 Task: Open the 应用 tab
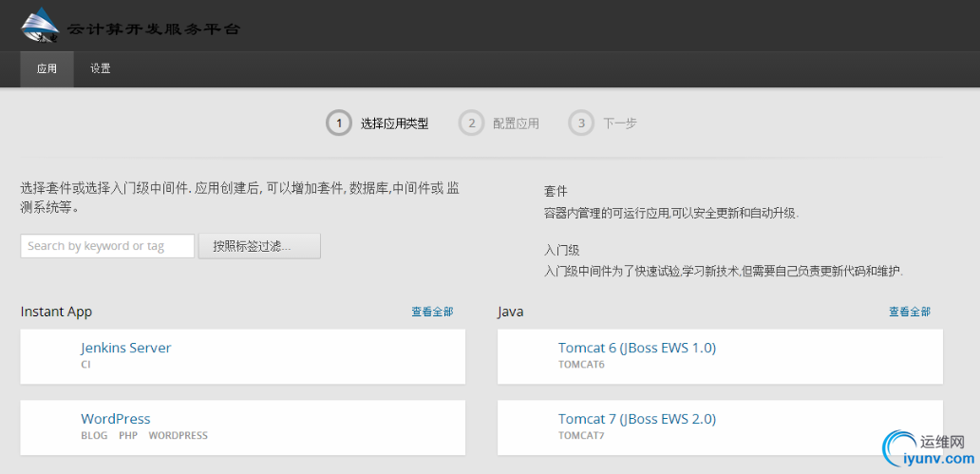click(x=47, y=69)
